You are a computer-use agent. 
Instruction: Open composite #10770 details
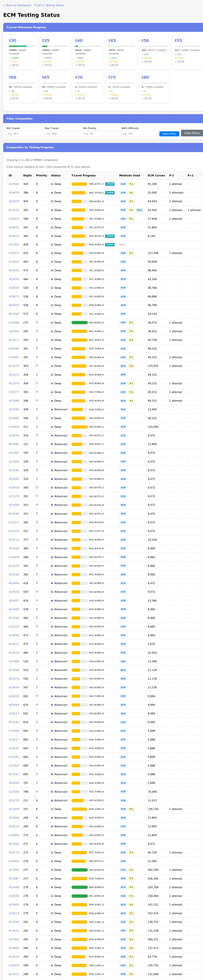click(x=14, y=853)
